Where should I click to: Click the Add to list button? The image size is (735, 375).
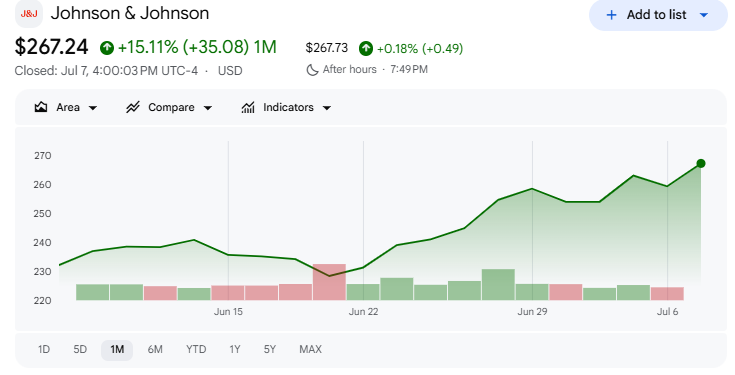(658, 15)
